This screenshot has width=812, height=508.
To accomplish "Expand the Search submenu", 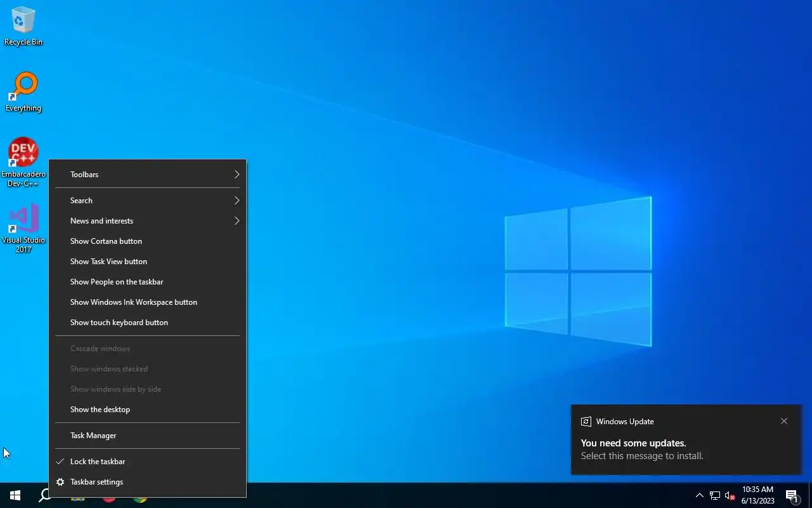I will coord(147,201).
